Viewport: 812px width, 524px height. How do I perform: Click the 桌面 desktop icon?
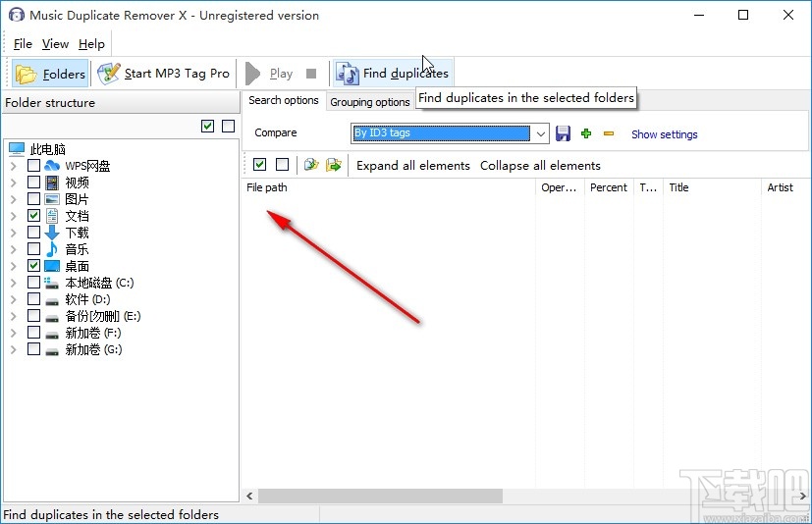pos(52,266)
